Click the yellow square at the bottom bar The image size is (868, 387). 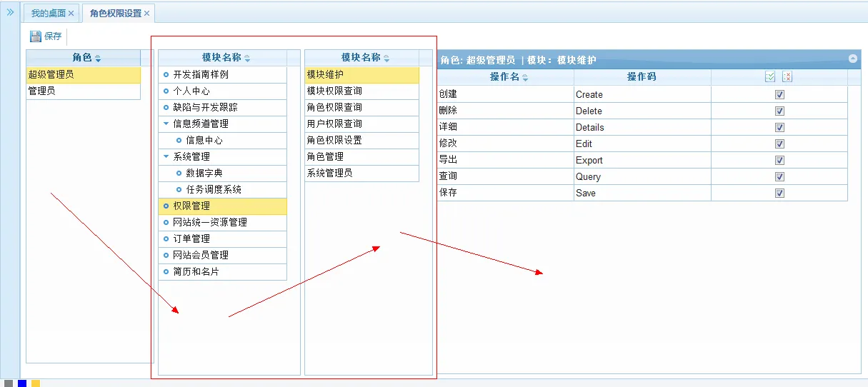(x=36, y=383)
